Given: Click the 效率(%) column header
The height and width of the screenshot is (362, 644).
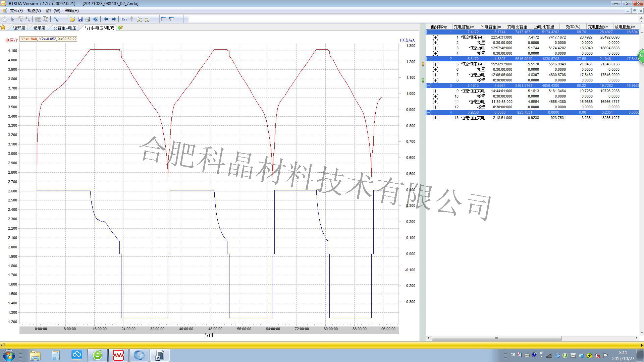Looking at the screenshot, I should [573, 26].
